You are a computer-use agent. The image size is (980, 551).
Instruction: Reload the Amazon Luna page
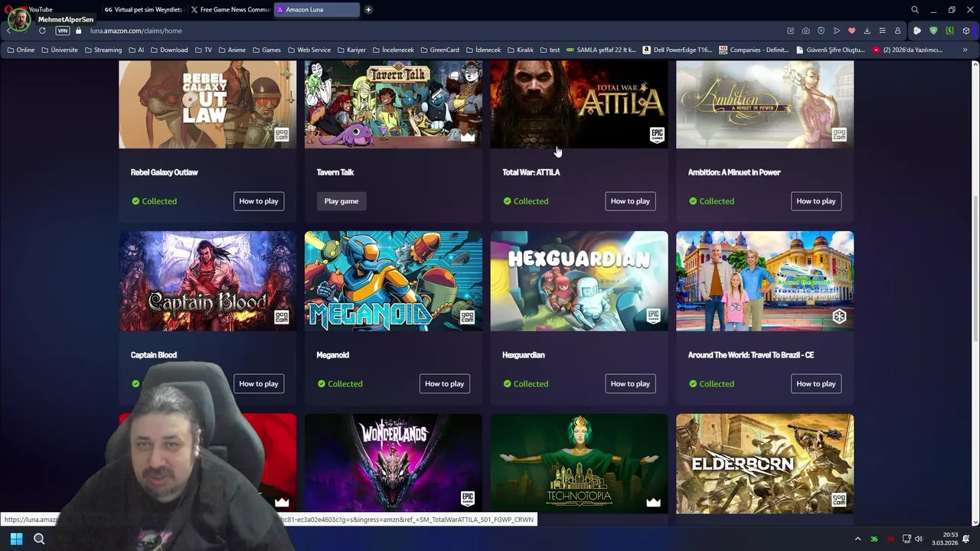[x=42, y=31]
